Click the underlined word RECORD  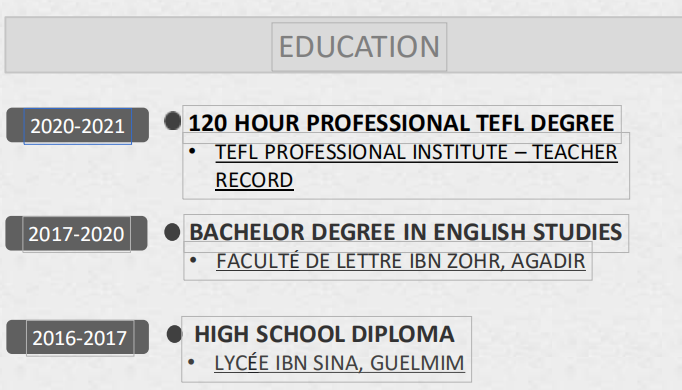tap(254, 180)
